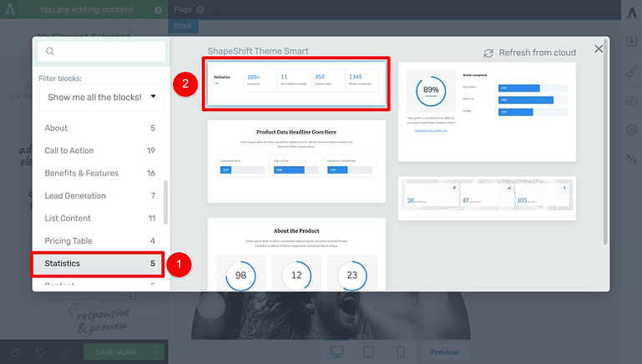
Task: Open the Page settings gear
Action: coord(200,10)
